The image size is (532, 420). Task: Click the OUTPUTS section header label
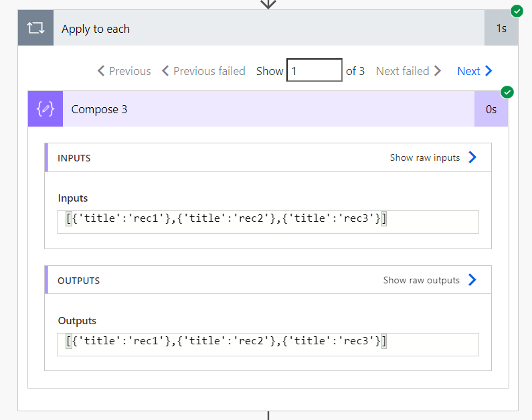pos(79,281)
